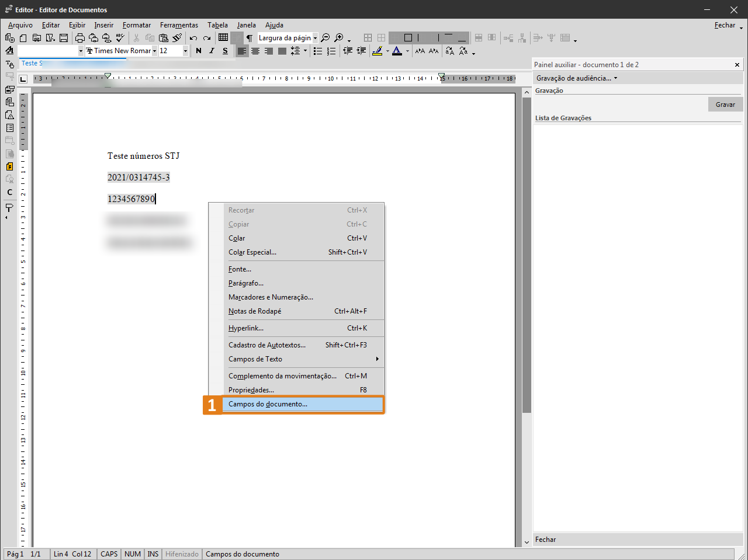Screen dimensions: 748x560
Task: Click the numbered list icon
Action: click(x=331, y=51)
